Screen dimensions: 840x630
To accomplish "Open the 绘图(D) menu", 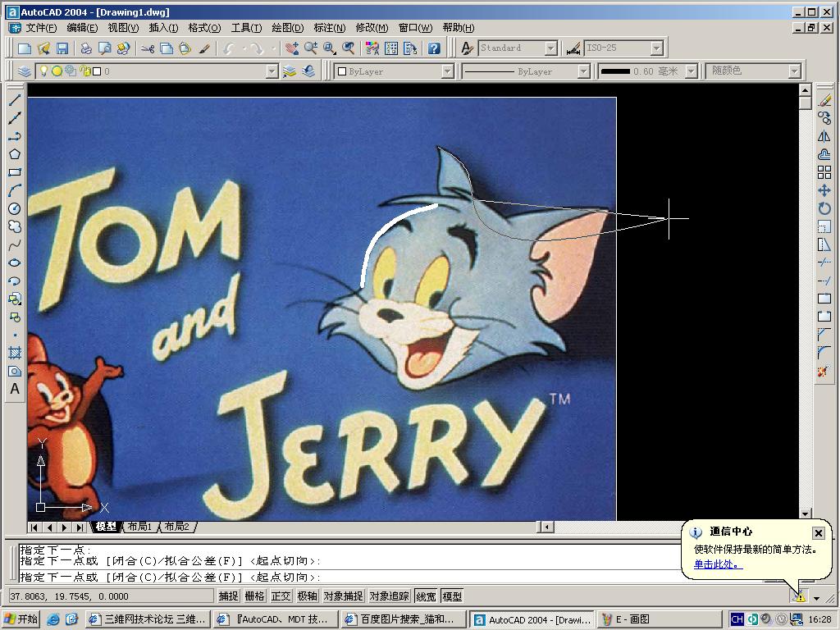I will coord(288,28).
